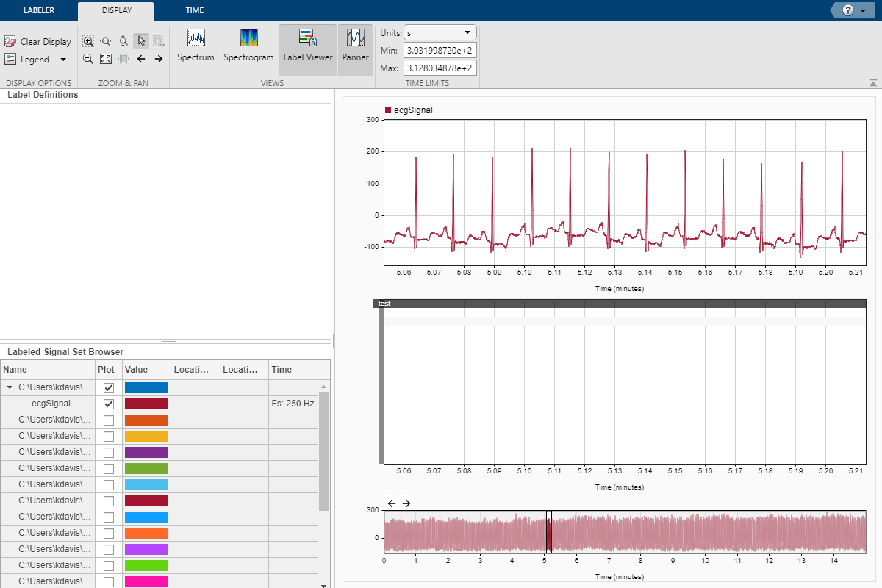The height and width of the screenshot is (588, 882).
Task: Click the zoom out magnifier icon
Action: (x=87, y=59)
